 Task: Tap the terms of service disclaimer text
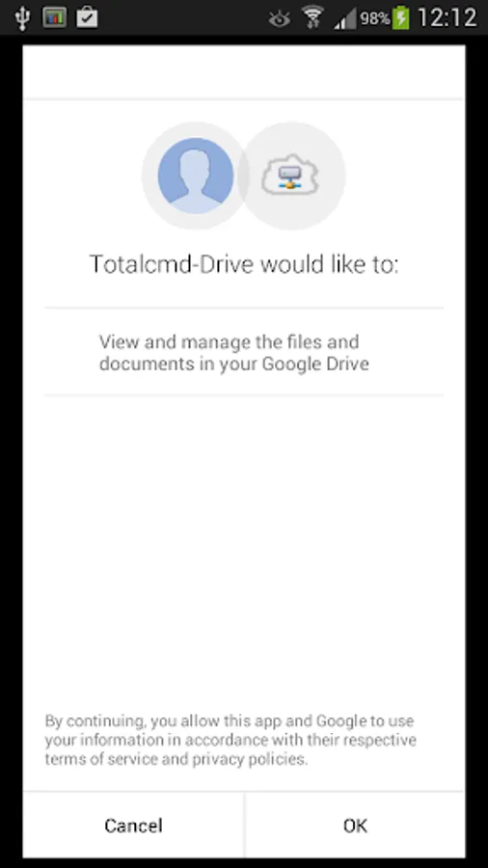click(230, 740)
